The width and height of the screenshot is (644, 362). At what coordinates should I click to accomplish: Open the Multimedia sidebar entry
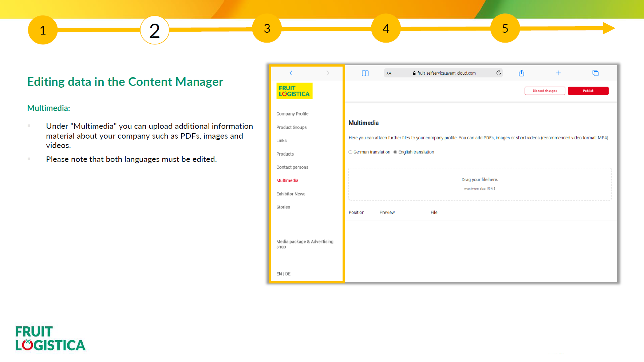point(287,180)
